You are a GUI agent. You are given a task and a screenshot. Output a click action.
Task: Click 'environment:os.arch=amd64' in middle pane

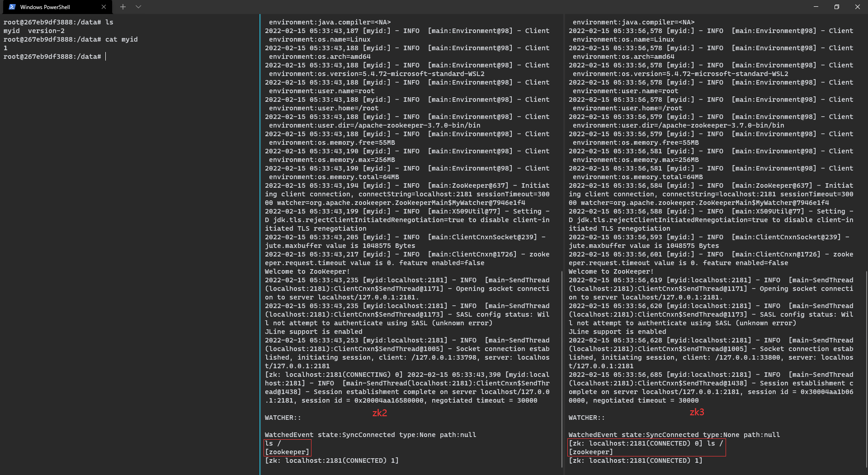(320, 57)
